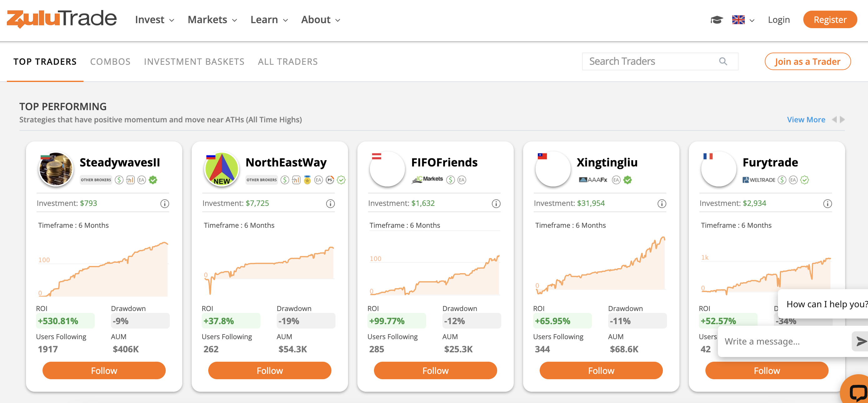Expand the About menu
Screen dimensions: 868x403
pyautogui.click(x=321, y=20)
